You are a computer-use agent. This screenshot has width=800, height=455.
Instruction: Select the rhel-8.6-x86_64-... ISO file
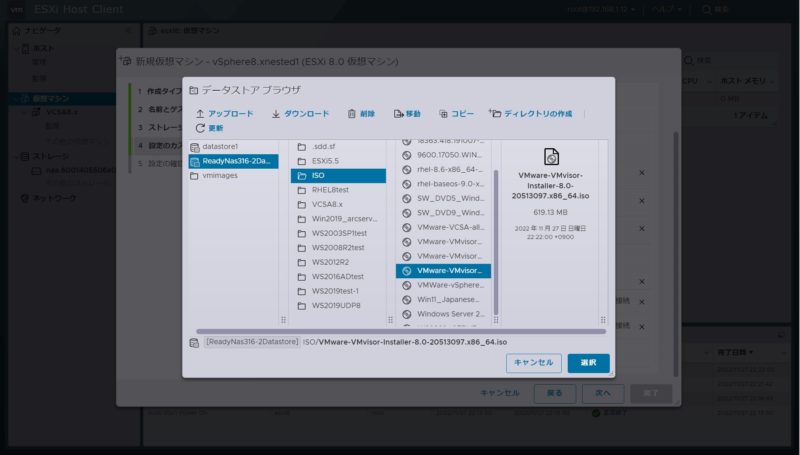coord(443,169)
